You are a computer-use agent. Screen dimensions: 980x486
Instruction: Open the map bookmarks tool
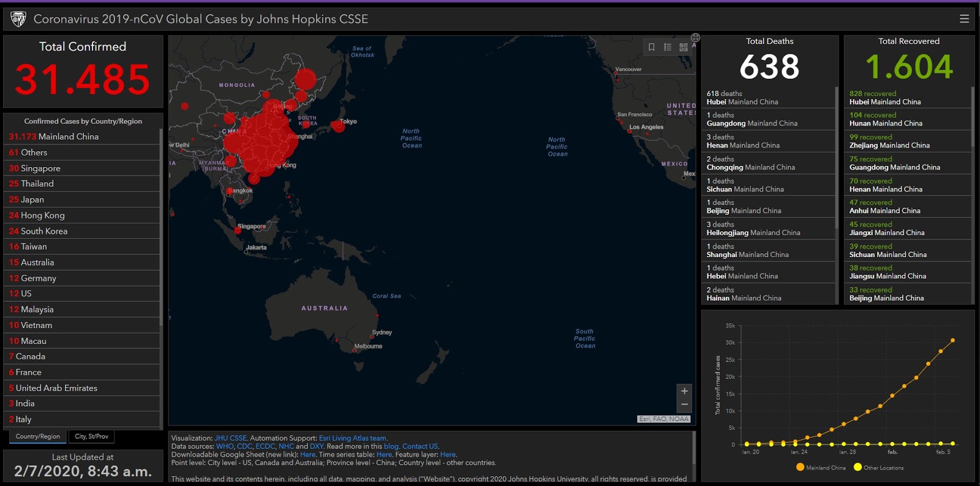pyautogui.click(x=651, y=47)
